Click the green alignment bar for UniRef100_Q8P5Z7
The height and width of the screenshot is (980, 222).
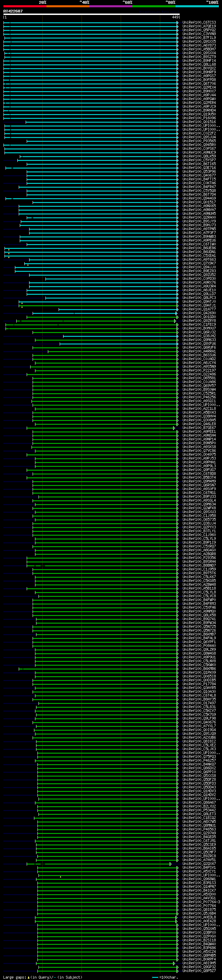tap(109, 971)
